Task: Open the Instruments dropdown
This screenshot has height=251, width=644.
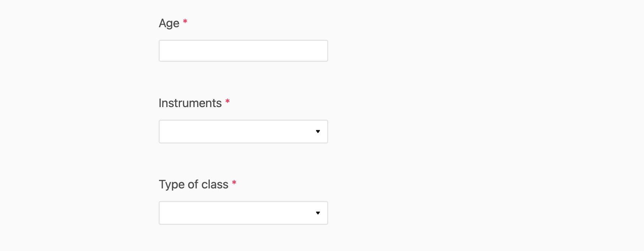Action: (x=243, y=131)
